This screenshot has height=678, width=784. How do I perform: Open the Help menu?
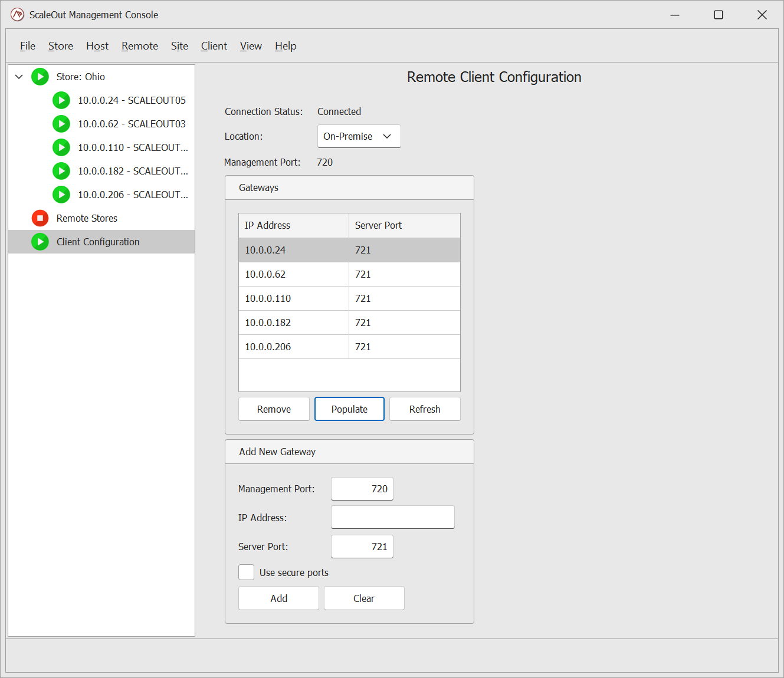tap(286, 46)
